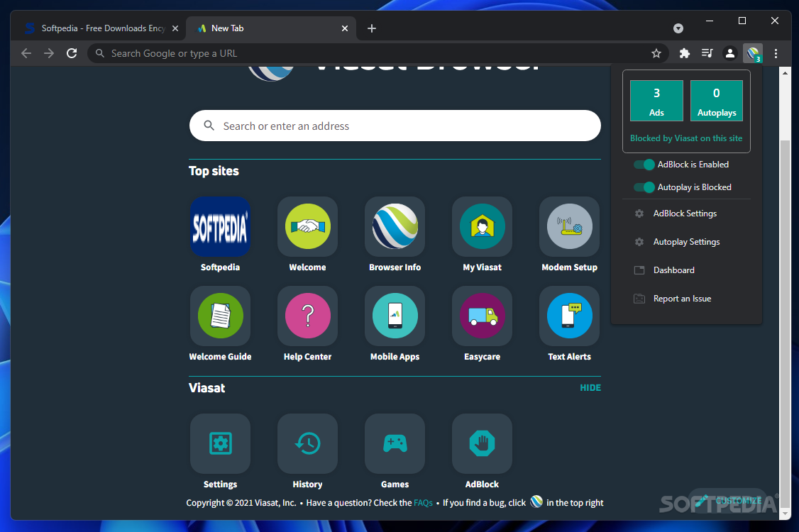799x532 pixels.
Task: Open the History tile
Action: coord(307,443)
